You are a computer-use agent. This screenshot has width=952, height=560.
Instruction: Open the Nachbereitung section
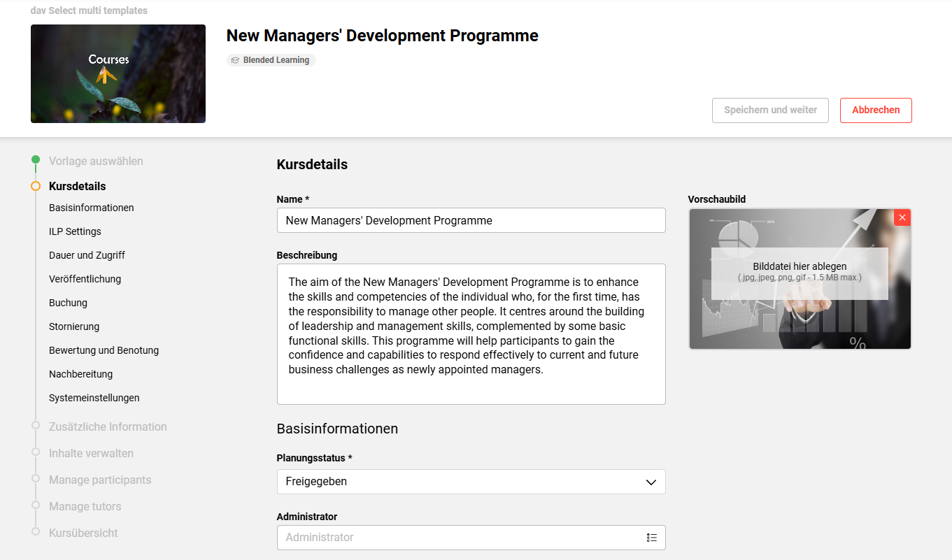80,374
